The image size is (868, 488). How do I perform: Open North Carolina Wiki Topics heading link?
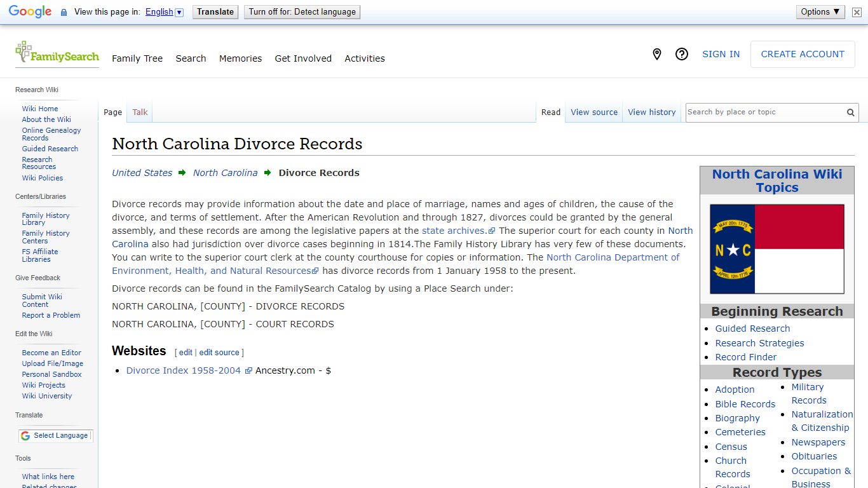click(x=777, y=180)
